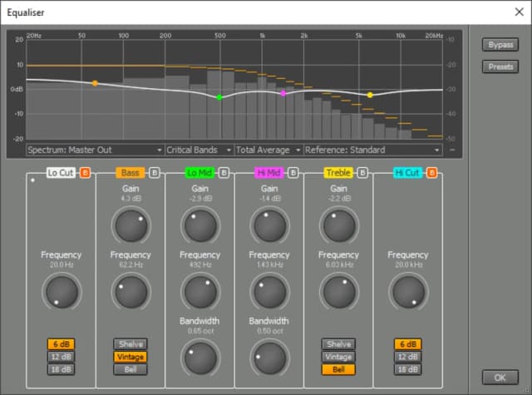Screen dimensions: 532x395
Task: Click the Lo Cut frequency value 20.0 Hz
Action: click(62, 264)
